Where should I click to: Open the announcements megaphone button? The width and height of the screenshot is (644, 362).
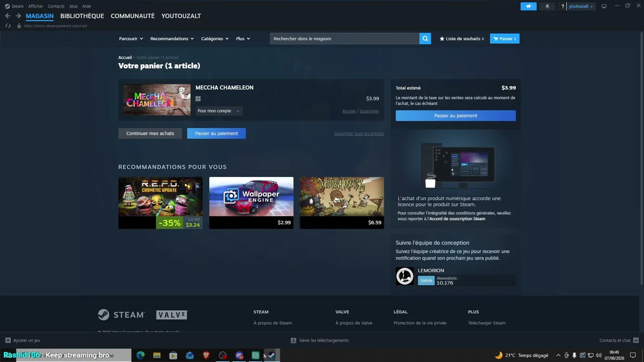click(528, 7)
